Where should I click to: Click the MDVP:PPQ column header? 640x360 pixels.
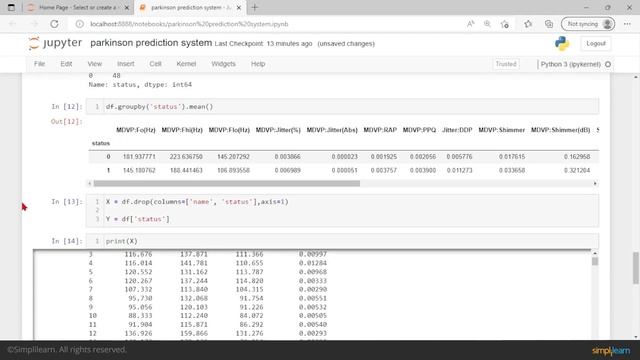tap(419, 130)
